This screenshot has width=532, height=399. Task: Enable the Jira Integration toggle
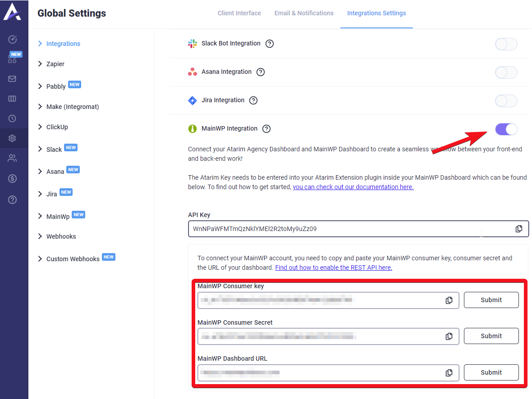point(506,100)
